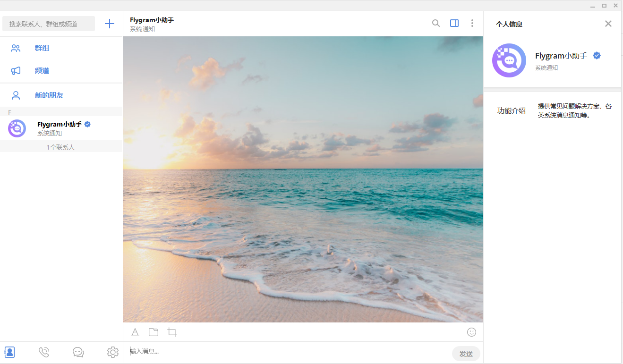Switch to the calls tab icon
623x364 pixels.
tap(44, 352)
